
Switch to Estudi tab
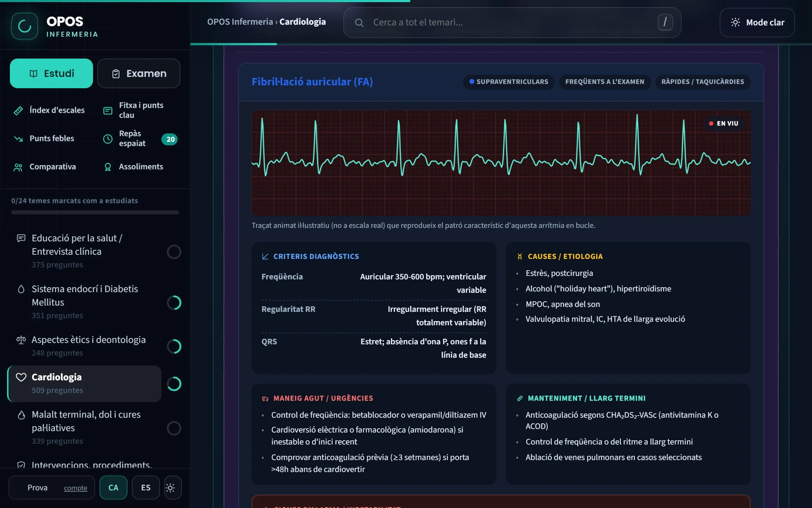[51, 73]
